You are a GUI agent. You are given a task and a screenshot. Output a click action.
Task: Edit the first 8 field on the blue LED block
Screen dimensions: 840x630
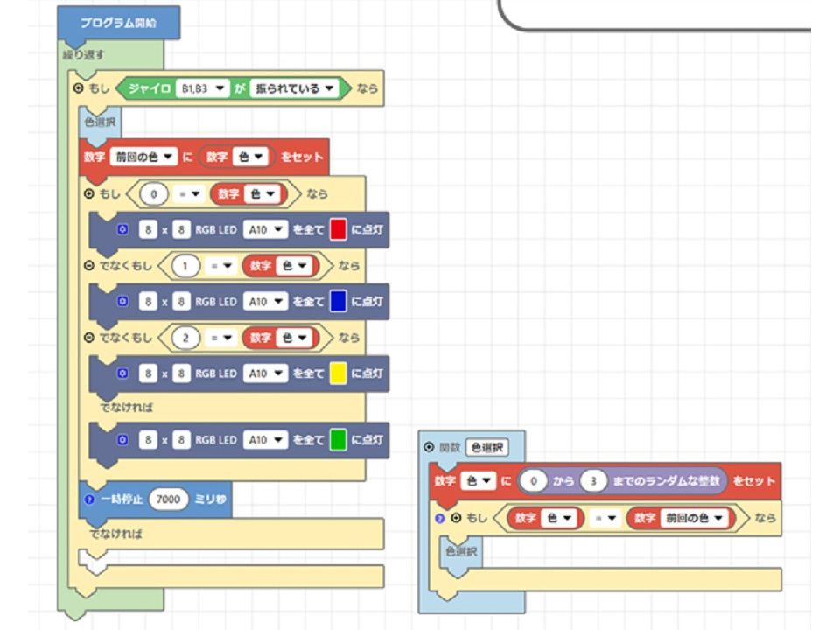point(149,302)
